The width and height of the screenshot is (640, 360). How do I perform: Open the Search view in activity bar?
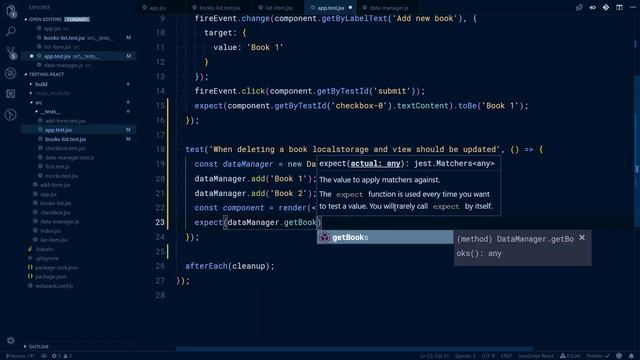tap(11, 31)
